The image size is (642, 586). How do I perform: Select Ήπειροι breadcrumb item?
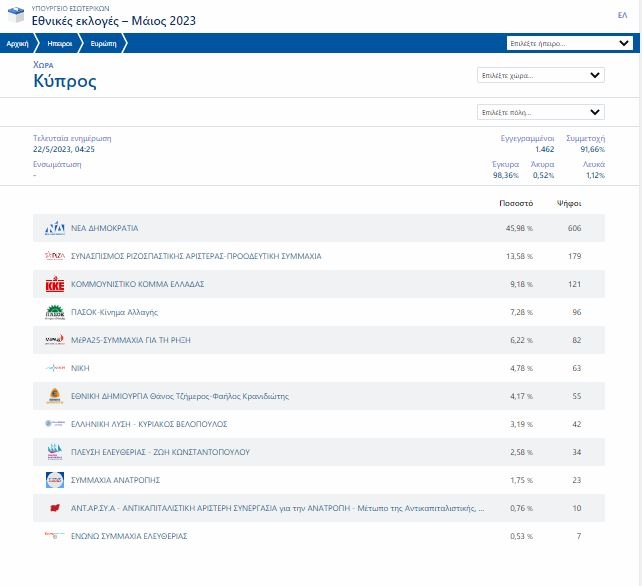point(60,43)
